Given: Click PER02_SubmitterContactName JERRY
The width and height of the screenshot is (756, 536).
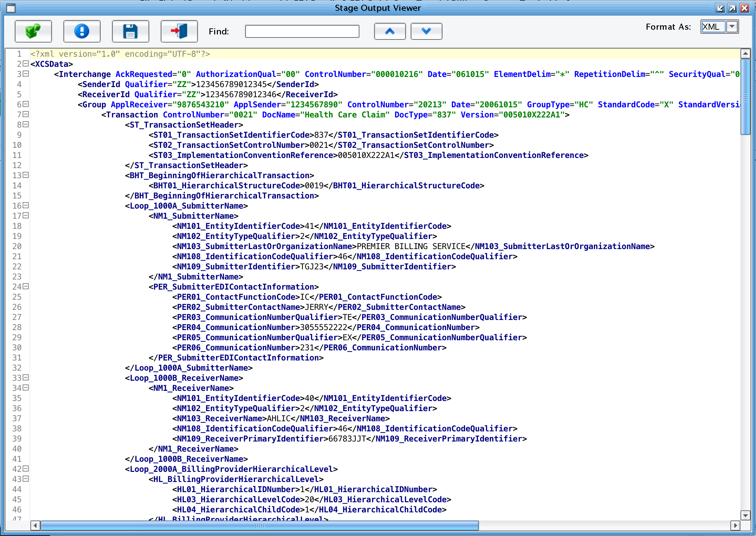Looking at the screenshot, I should pyautogui.click(x=317, y=307).
